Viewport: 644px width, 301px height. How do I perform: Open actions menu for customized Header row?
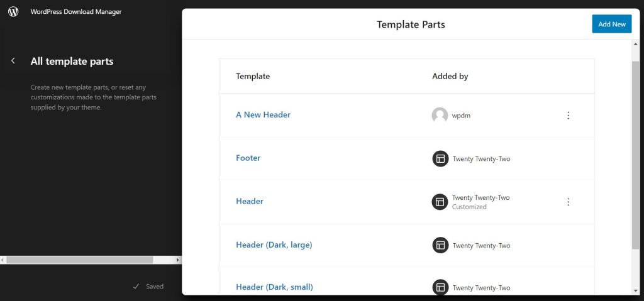tap(568, 202)
